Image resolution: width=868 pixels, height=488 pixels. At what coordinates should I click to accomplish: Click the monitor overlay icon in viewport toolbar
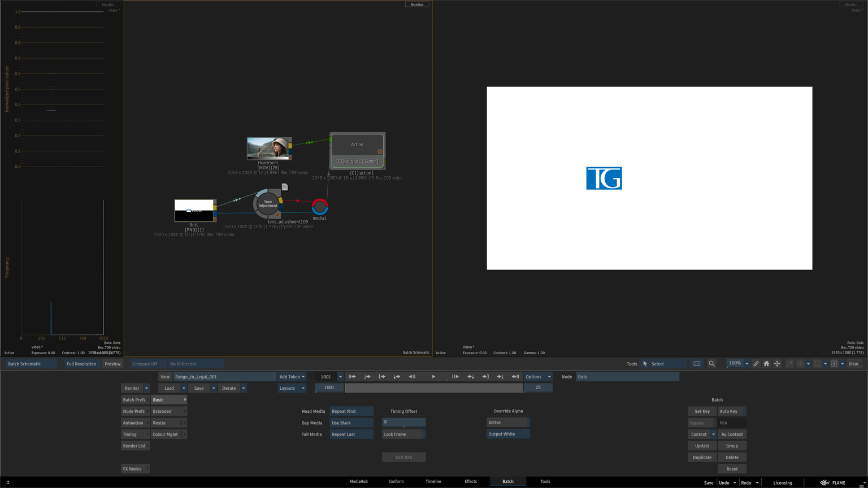click(817, 364)
